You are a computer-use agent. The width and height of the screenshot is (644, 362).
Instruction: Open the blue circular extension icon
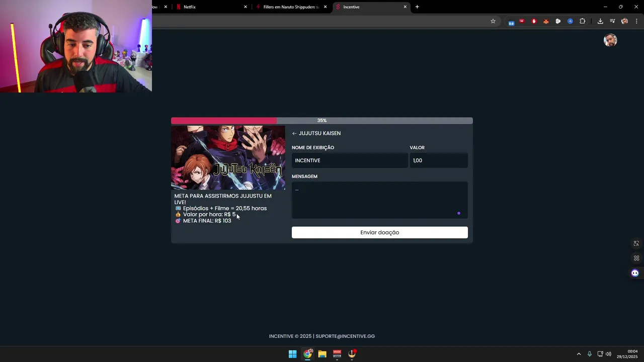[570, 21]
